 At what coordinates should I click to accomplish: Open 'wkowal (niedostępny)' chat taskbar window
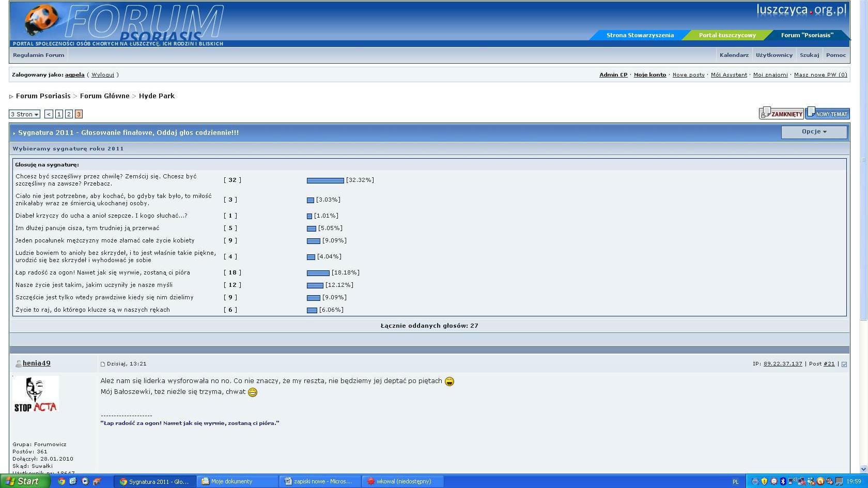coord(404,481)
